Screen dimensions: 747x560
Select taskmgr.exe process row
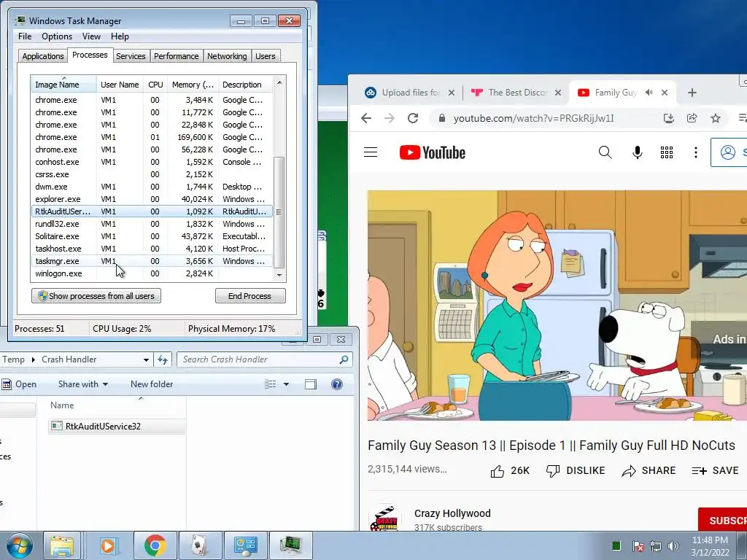[152, 261]
